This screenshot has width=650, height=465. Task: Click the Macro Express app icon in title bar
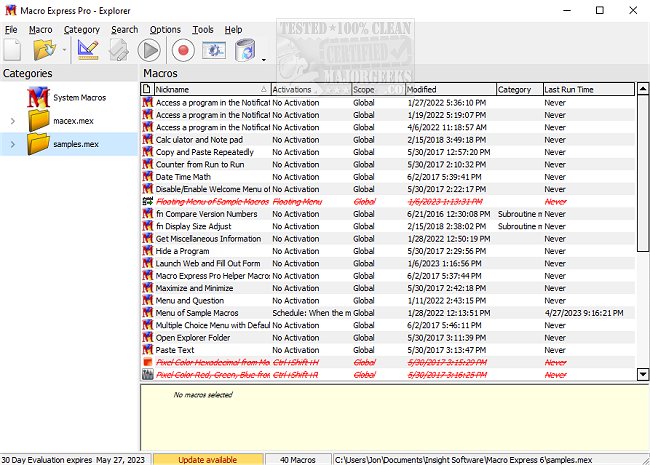coord(10,10)
